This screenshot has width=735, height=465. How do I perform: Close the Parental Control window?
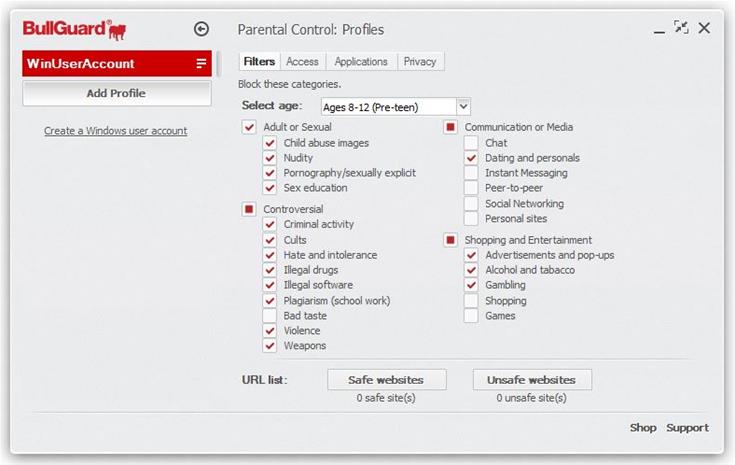pos(705,28)
